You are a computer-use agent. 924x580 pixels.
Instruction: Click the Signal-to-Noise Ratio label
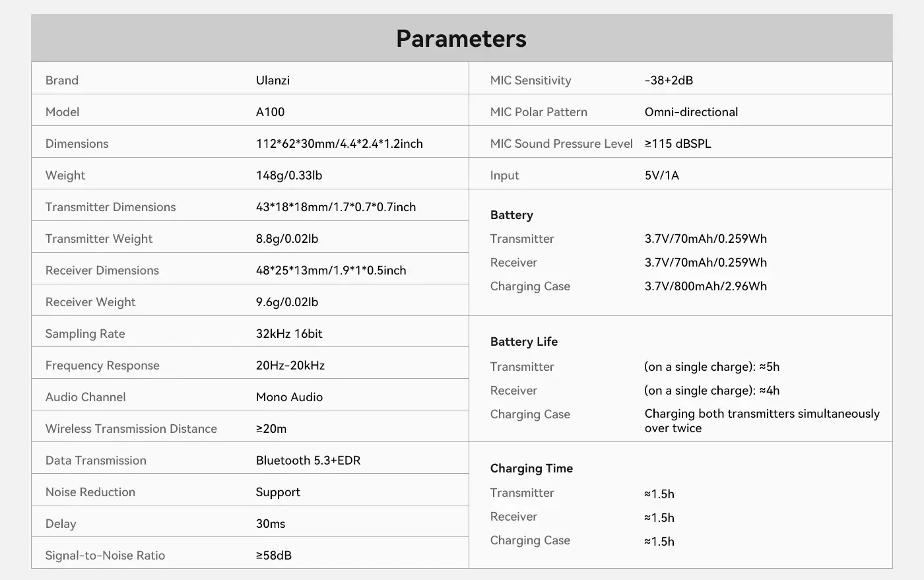pyautogui.click(x=105, y=556)
